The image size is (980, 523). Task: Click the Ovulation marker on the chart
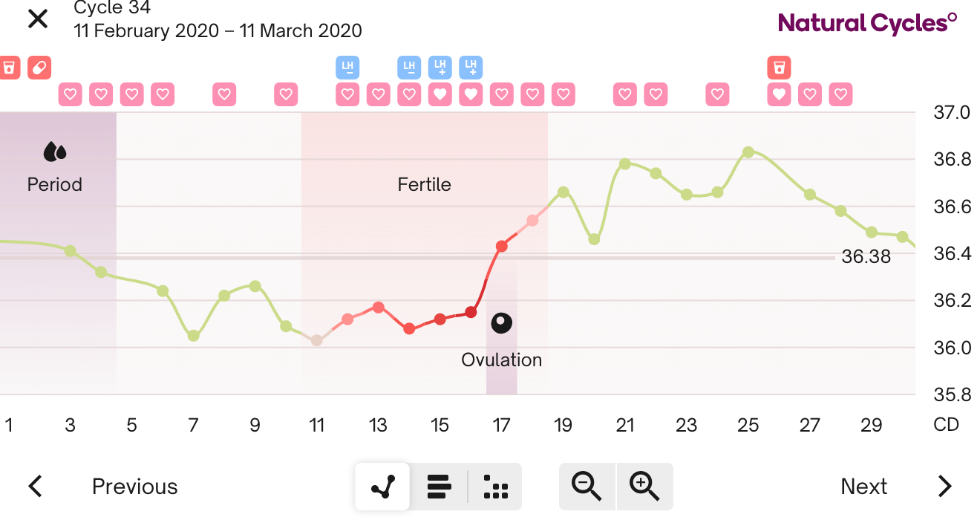tap(501, 322)
